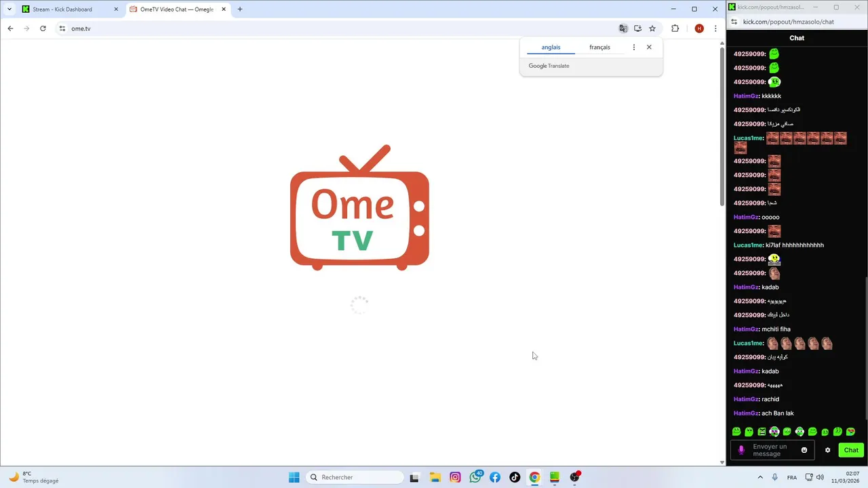The height and width of the screenshot is (488, 868).
Task: Go back with the browser back arrow
Action: [x=10, y=28]
